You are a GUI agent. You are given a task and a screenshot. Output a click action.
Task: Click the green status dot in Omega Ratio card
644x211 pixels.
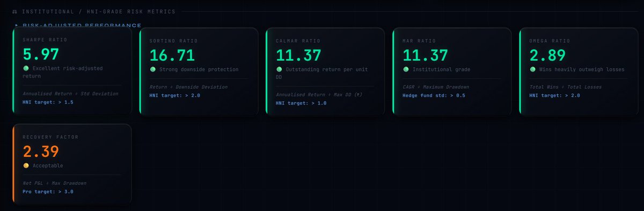coord(532,70)
